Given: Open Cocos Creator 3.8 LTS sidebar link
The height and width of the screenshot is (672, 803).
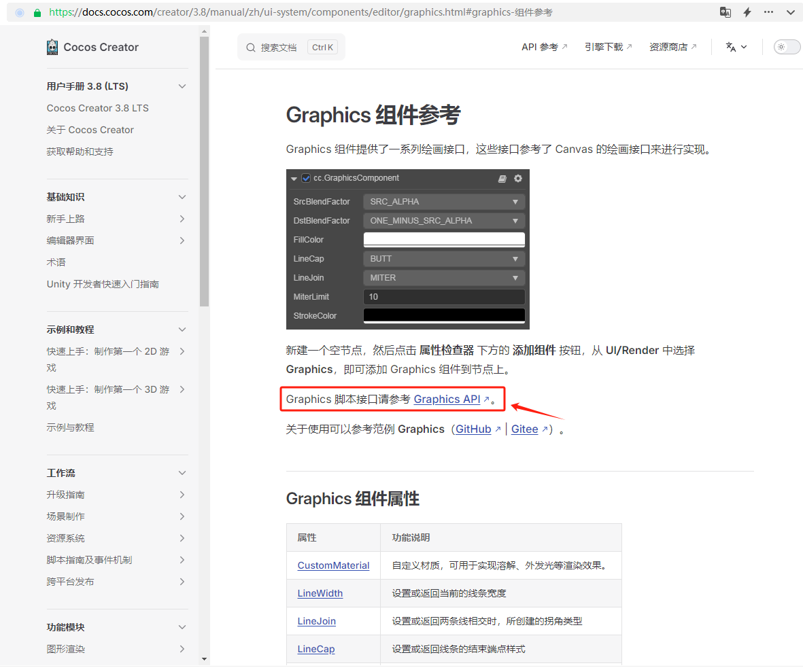Looking at the screenshot, I should pyautogui.click(x=97, y=108).
